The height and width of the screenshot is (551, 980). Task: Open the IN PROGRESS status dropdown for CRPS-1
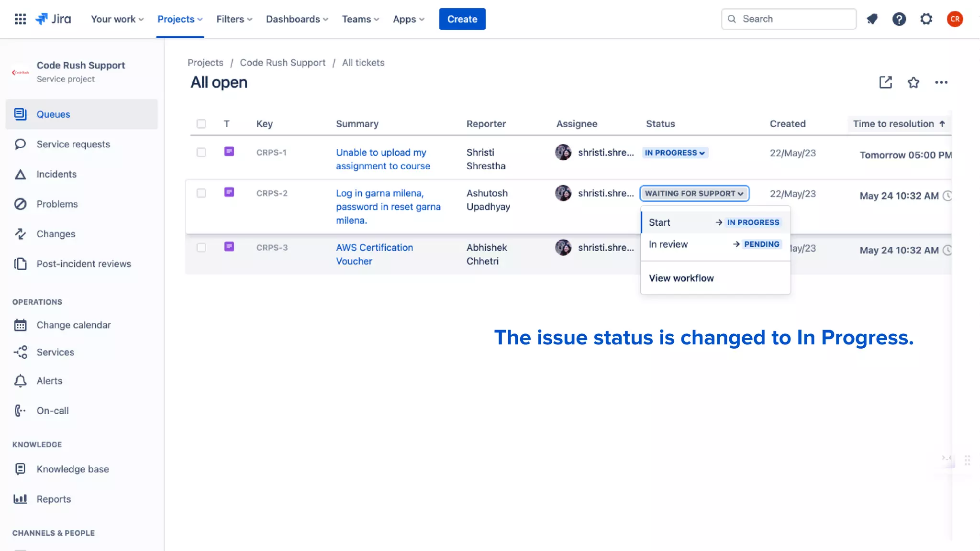coord(675,153)
